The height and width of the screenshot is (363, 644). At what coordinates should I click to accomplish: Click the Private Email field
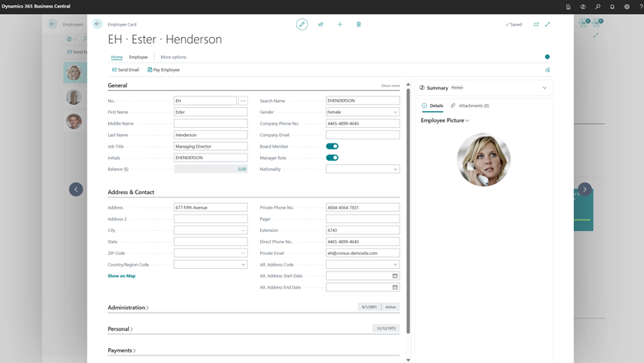(362, 253)
